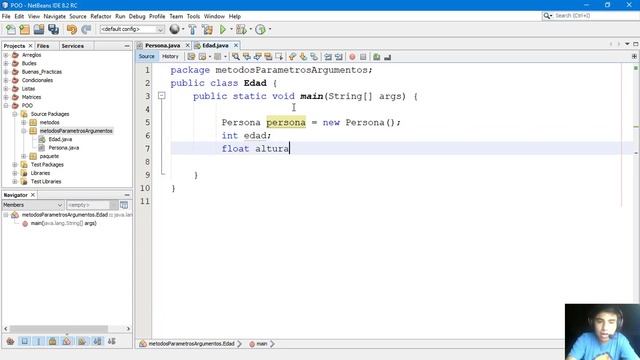The width and height of the screenshot is (640, 360).
Task: Select the Source view button
Action: tap(147, 56)
